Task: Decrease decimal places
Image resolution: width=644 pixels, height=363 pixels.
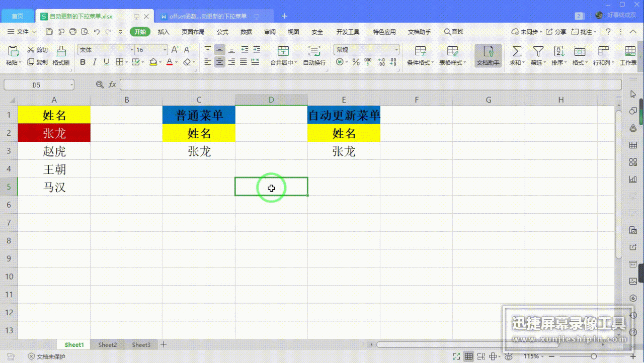Action: (394, 62)
